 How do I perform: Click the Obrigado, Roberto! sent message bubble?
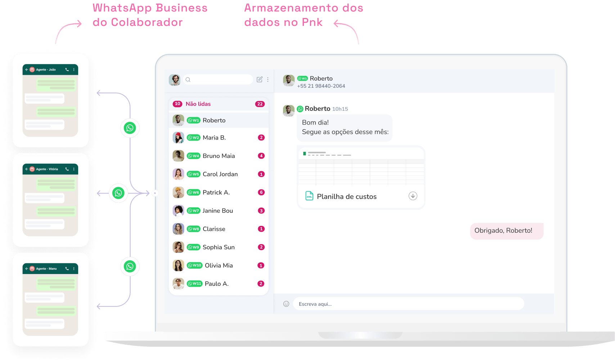tap(503, 231)
